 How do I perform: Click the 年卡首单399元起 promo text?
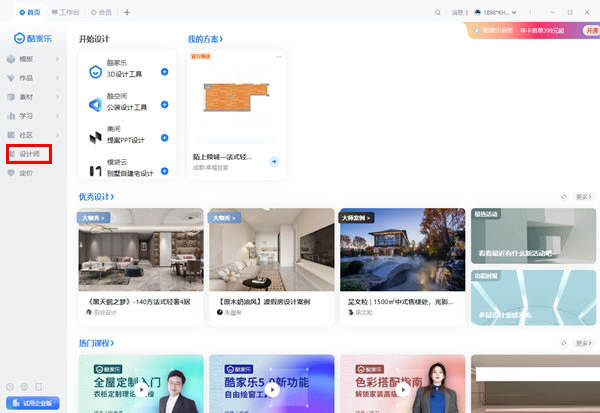[542, 31]
